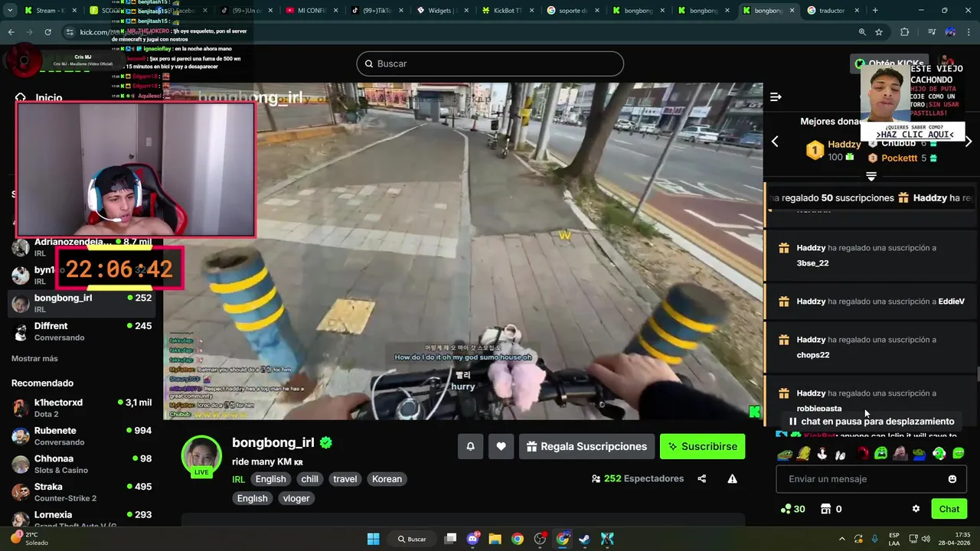The height and width of the screenshot is (551, 980).
Task: Click the notification bell icon
Action: tap(470, 446)
